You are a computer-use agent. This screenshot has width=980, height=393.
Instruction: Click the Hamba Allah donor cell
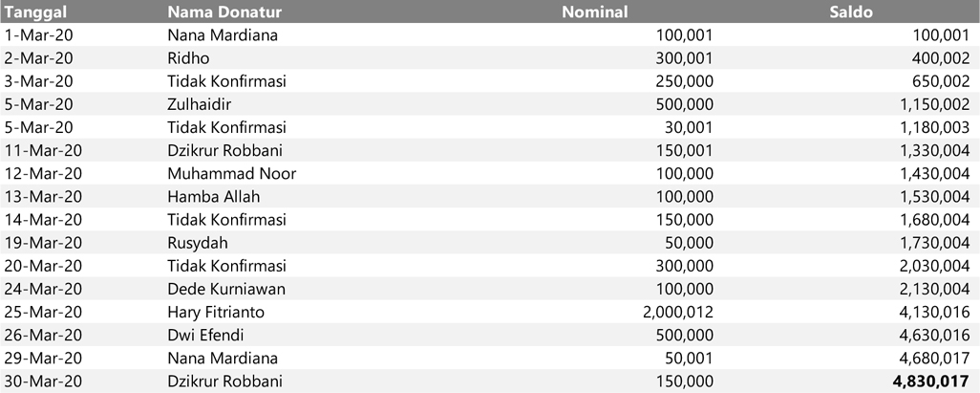(x=213, y=196)
